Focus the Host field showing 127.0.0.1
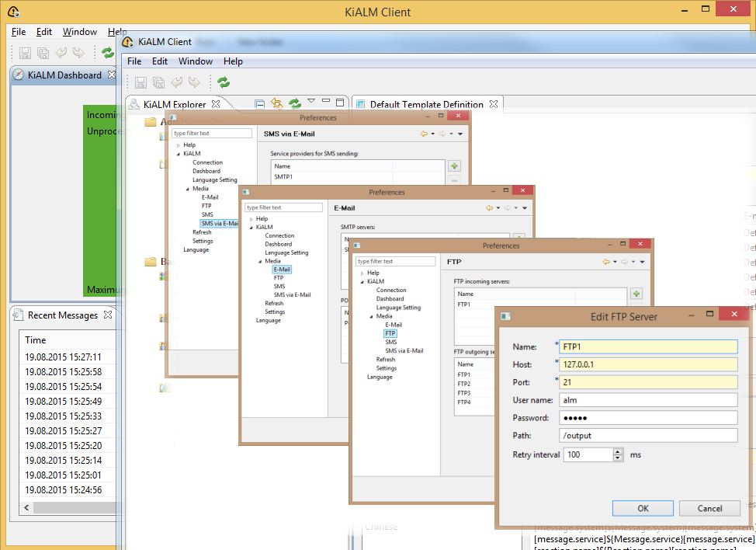 [x=648, y=364]
